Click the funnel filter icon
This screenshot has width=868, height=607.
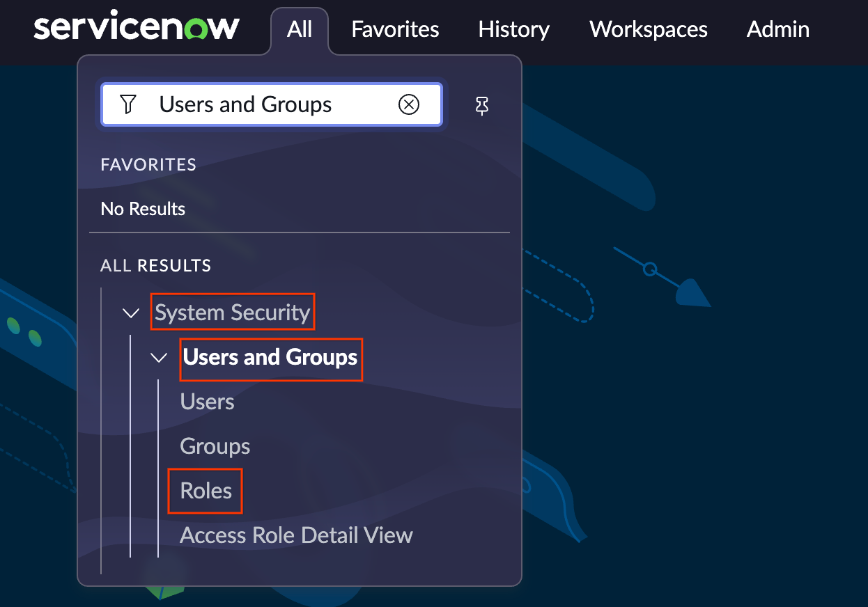(x=127, y=104)
